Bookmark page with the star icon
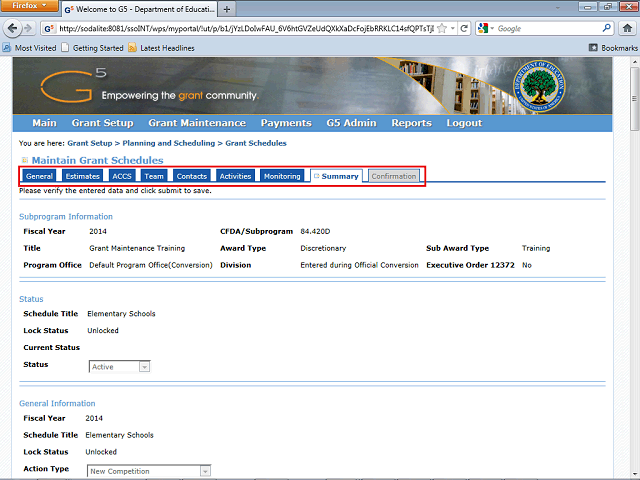 442,28
